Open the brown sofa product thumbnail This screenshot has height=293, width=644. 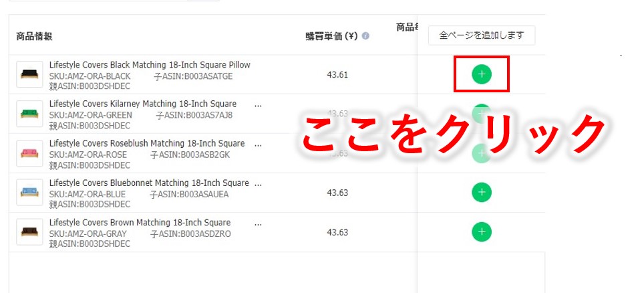point(29,232)
